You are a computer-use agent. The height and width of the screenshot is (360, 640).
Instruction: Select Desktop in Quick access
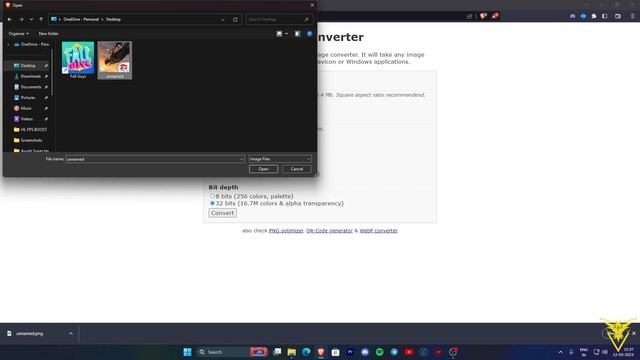(27, 65)
